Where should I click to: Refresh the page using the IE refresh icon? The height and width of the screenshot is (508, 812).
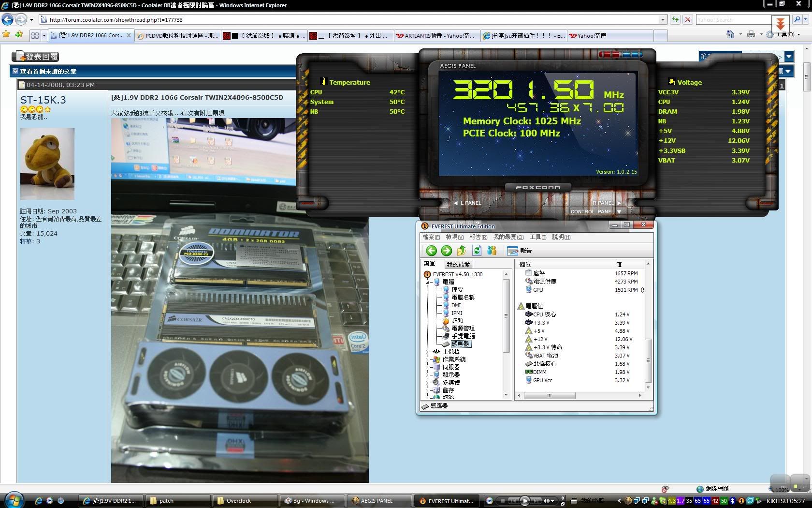(675, 20)
